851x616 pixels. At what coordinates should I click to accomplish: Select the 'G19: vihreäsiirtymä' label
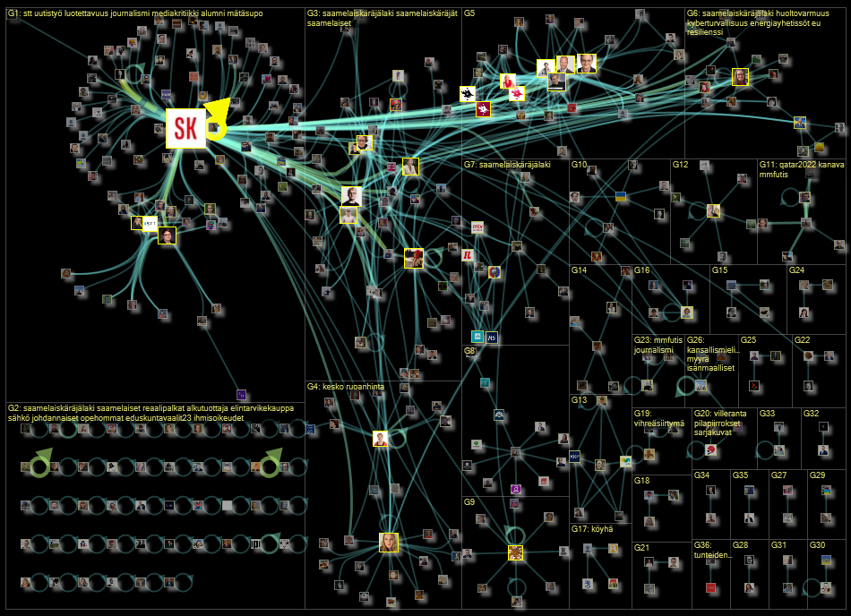tap(659, 418)
